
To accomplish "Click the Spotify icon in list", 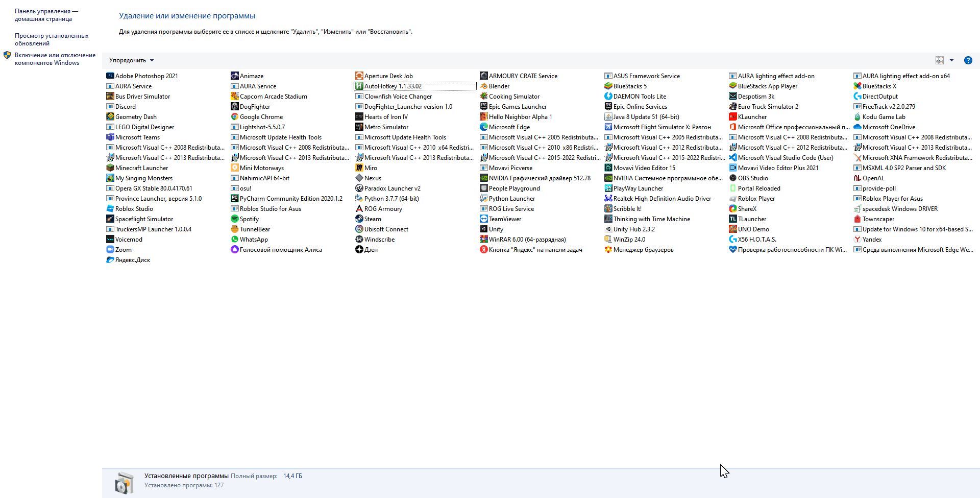I will tap(234, 219).
